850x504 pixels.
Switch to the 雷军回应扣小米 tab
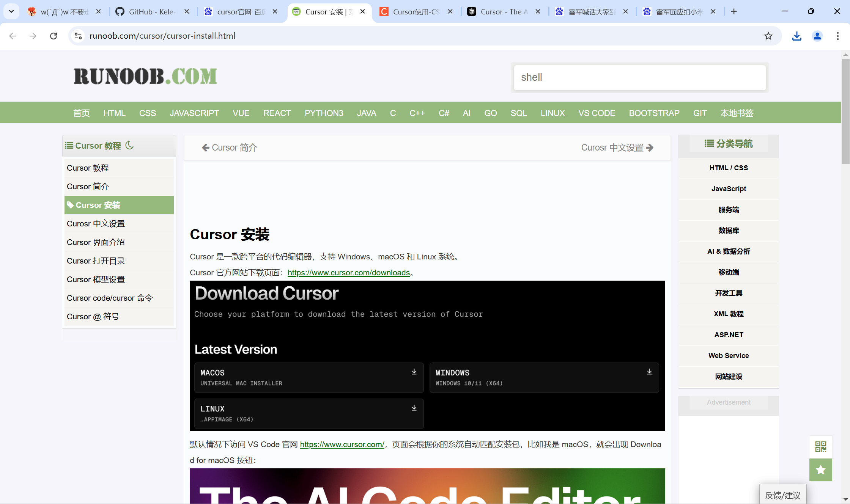coord(679,12)
